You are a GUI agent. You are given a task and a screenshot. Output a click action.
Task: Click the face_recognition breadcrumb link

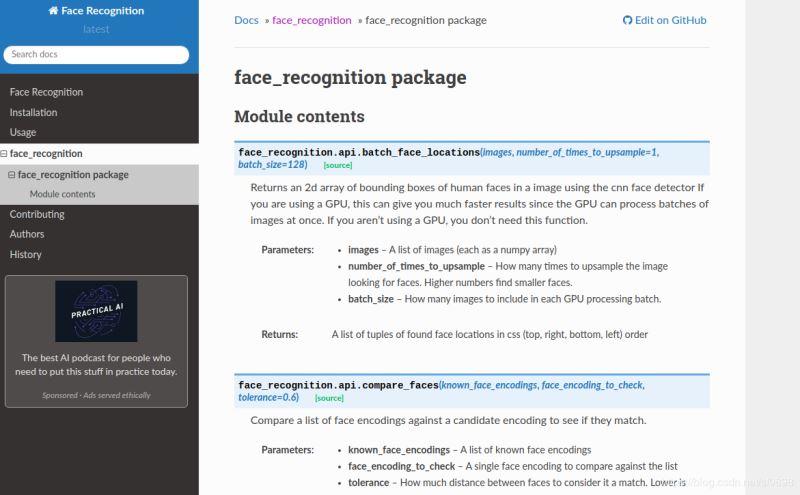click(x=312, y=20)
